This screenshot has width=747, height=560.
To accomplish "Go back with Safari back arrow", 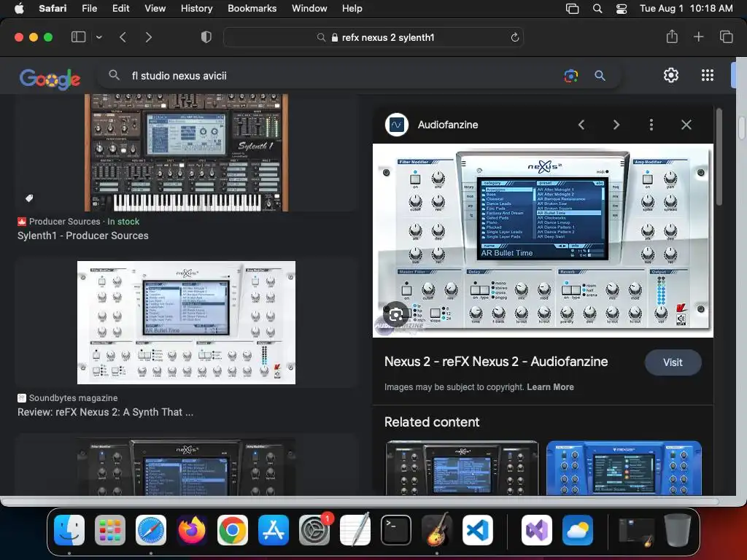I will pyautogui.click(x=123, y=37).
